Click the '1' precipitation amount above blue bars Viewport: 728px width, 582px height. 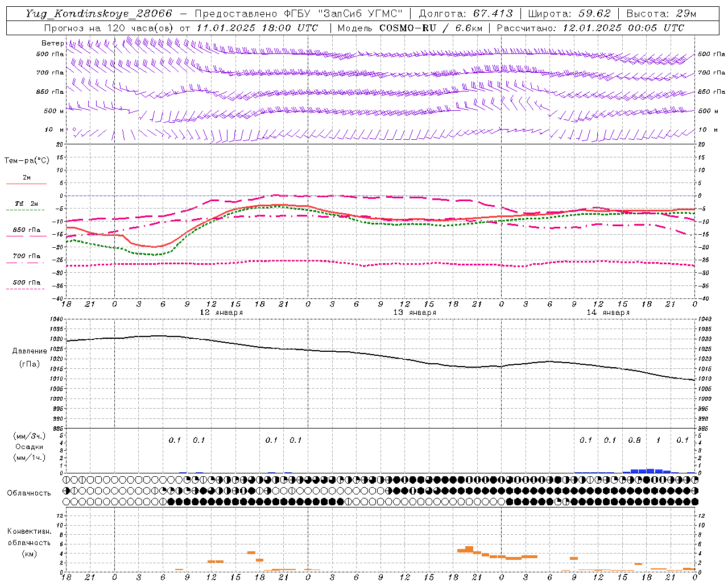(658, 440)
